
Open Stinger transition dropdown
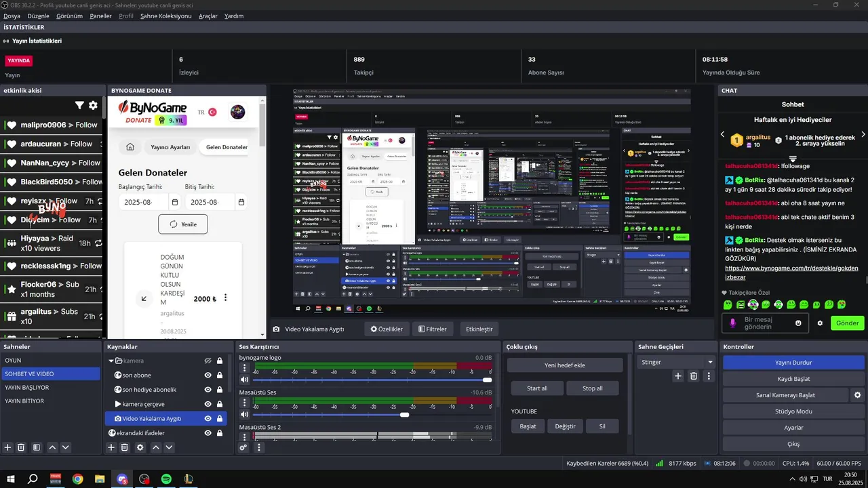click(x=710, y=362)
